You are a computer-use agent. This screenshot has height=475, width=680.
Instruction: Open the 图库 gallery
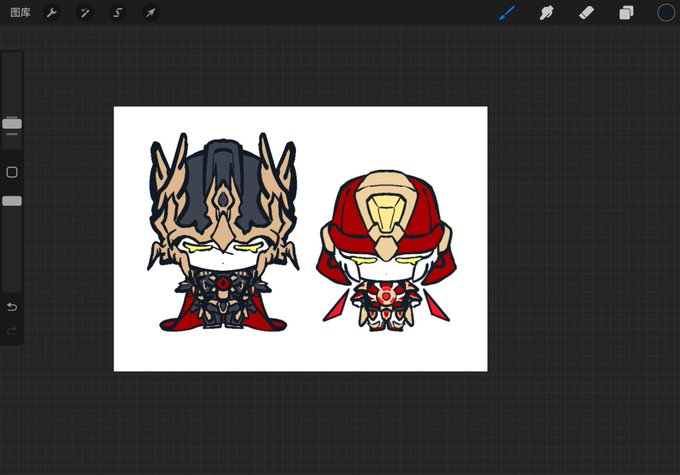tap(20, 13)
